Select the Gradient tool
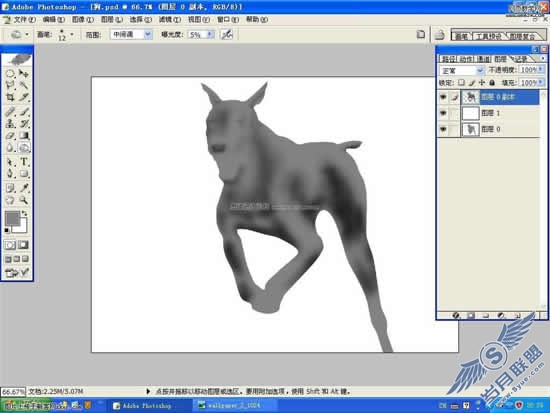Image resolution: width=550 pixels, height=413 pixels. click(x=24, y=135)
